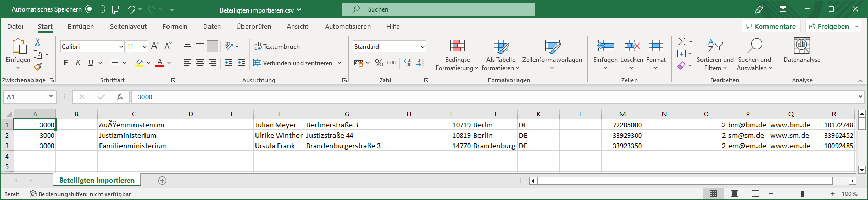The height and width of the screenshot is (200, 868).
Task: Click the Format Painter brush icon
Action: coord(38,66)
